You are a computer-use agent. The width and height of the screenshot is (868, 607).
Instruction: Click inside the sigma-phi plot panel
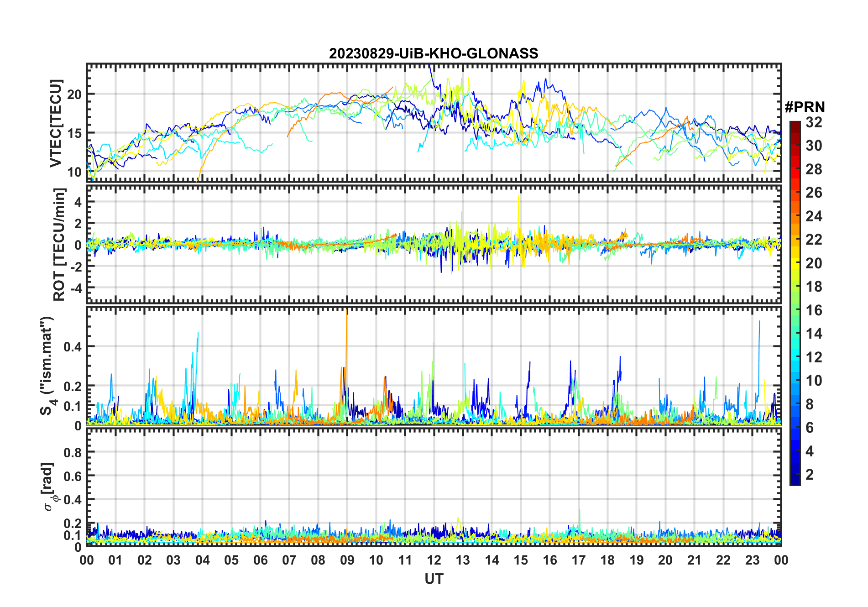pos(434,487)
